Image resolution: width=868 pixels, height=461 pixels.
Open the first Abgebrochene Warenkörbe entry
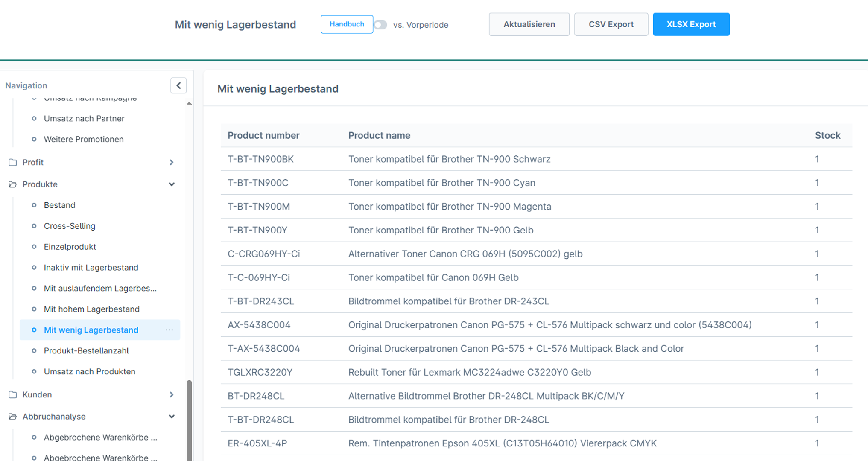pos(101,438)
